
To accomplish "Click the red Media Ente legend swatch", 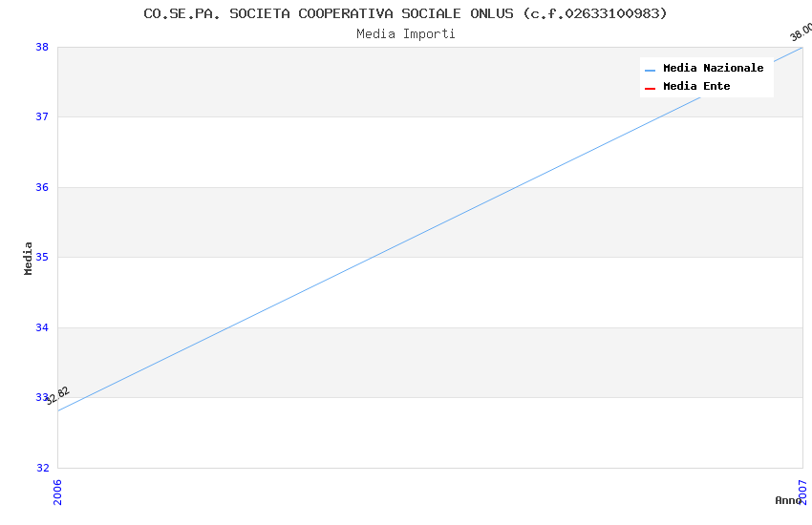I will point(650,89).
